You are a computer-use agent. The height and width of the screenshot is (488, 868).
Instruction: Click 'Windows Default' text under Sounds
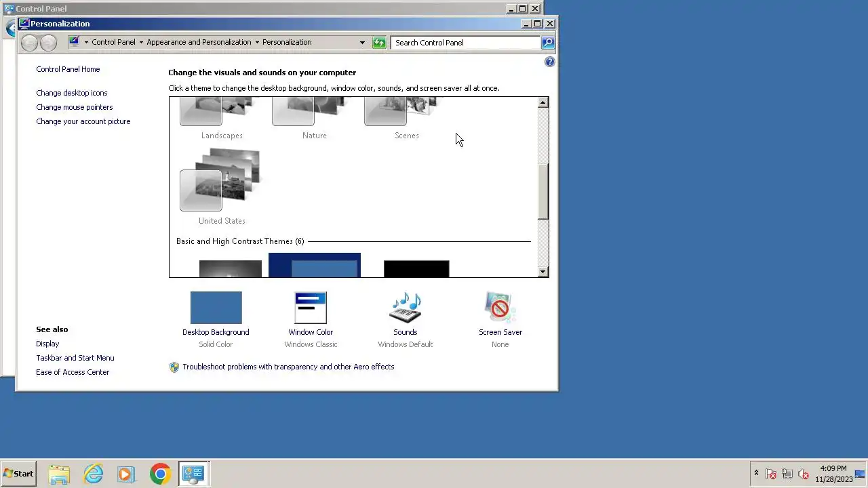[406, 344]
